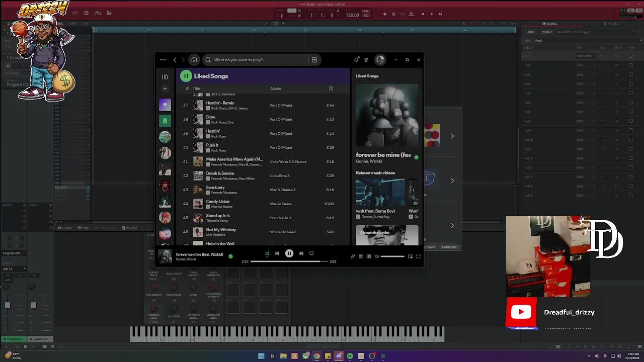Open the Browse icon in search bar
Viewport: 644px width, 362px height.
tap(314, 60)
